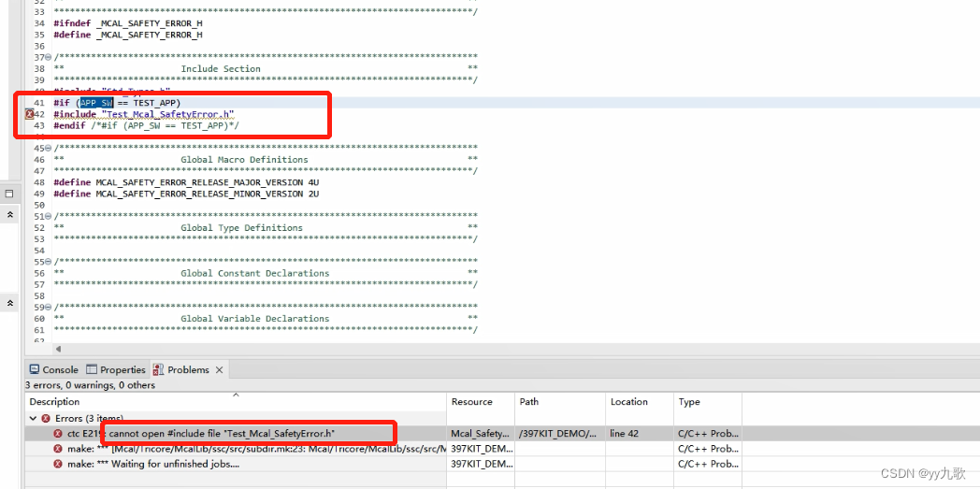Toggle fold marker at line 59
This screenshot has width=980, height=489.
pyautogui.click(x=49, y=307)
